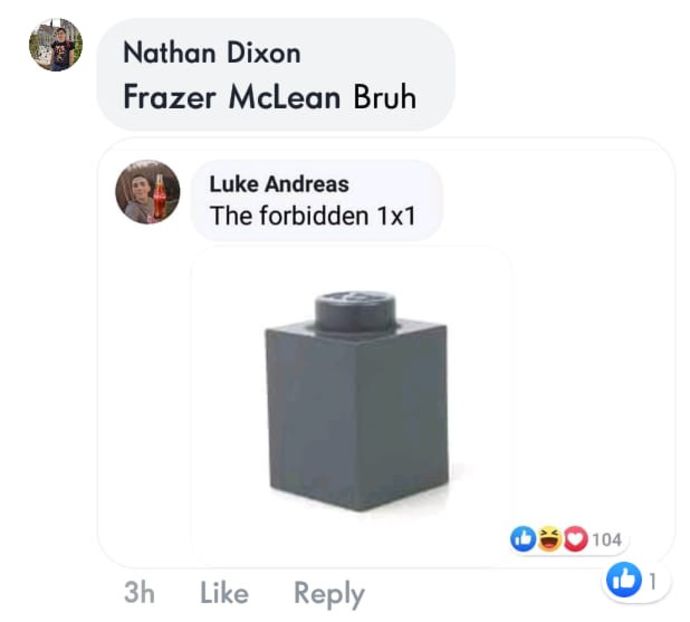
Task: Click the red heart Love reaction
Action: click(576, 539)
